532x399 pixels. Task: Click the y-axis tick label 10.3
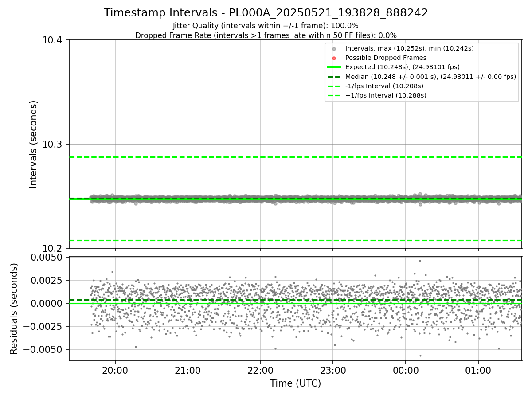(x=53, y=145)
